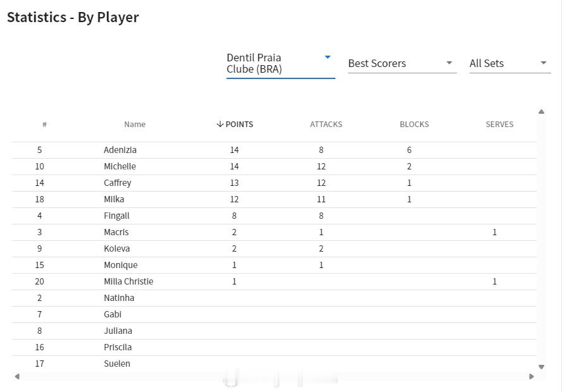The height and width of the screenshot is (392, 562).
Task: Expand the Best Scorers category dropdown
Action: coord(401,63)
